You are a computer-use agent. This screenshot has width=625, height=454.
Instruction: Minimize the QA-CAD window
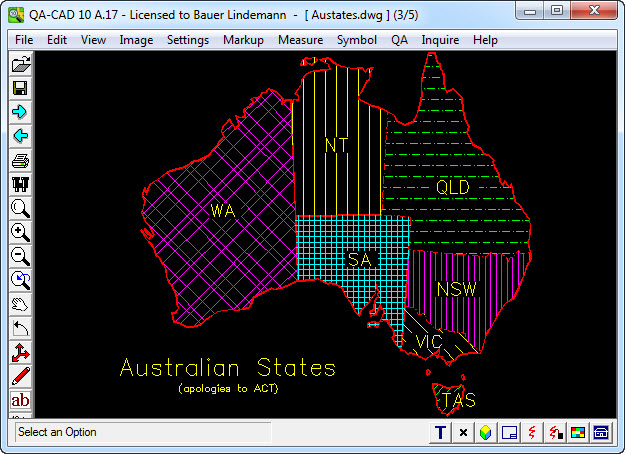click(530, 11)
